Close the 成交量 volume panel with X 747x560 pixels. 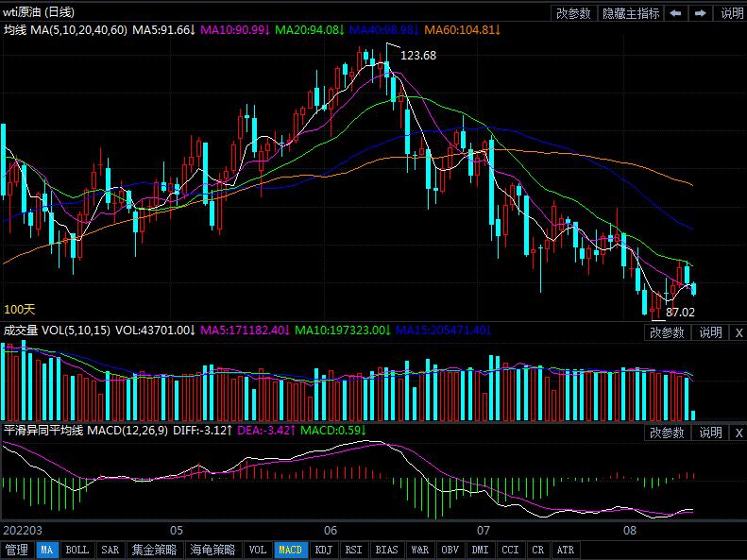click(x=739, y=332)
